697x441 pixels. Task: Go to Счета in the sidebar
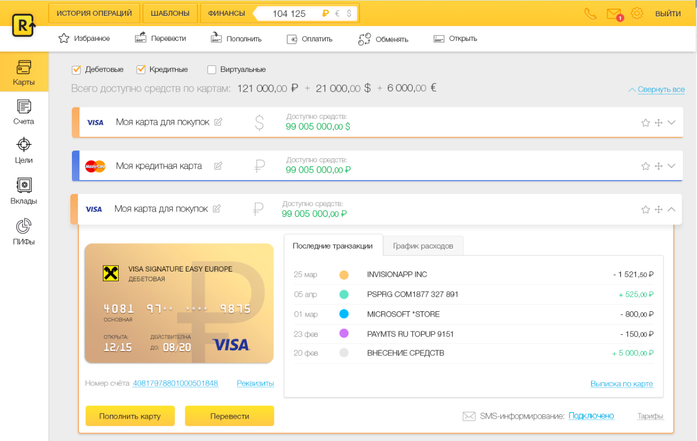(x=24, y=112)
